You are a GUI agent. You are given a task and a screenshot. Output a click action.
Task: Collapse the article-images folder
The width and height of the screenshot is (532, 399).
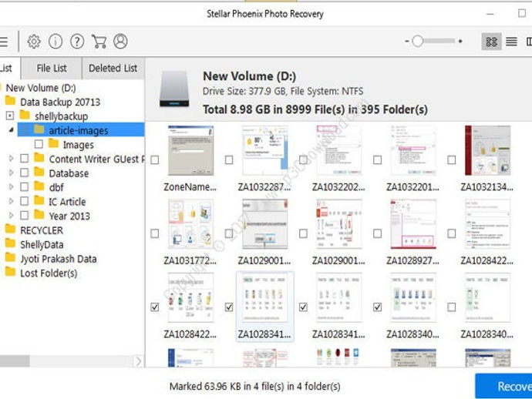(x=12, y=130)
